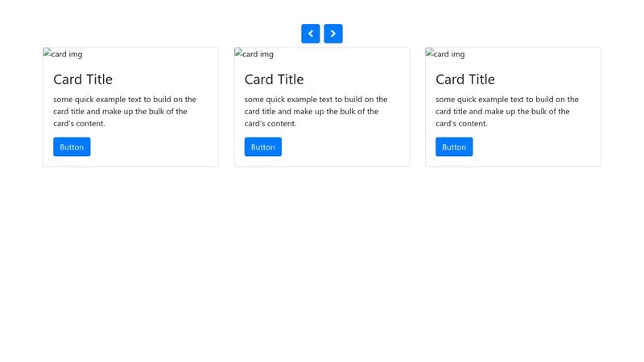
Task: Click "card's content." line in the middle card
Action: point(270,124)
